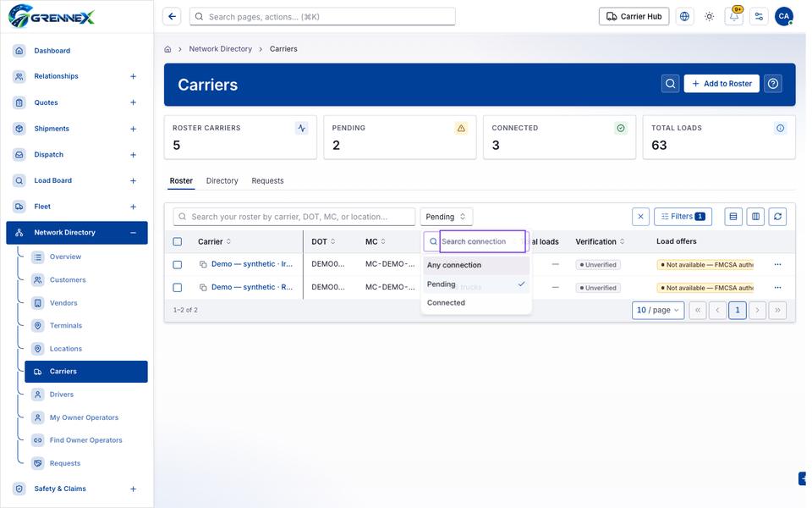Image resolution: width=812 pixels, height=508 pixels.
Task: Click the home breadcrumb icon
Action: click(x=167, y=49)
